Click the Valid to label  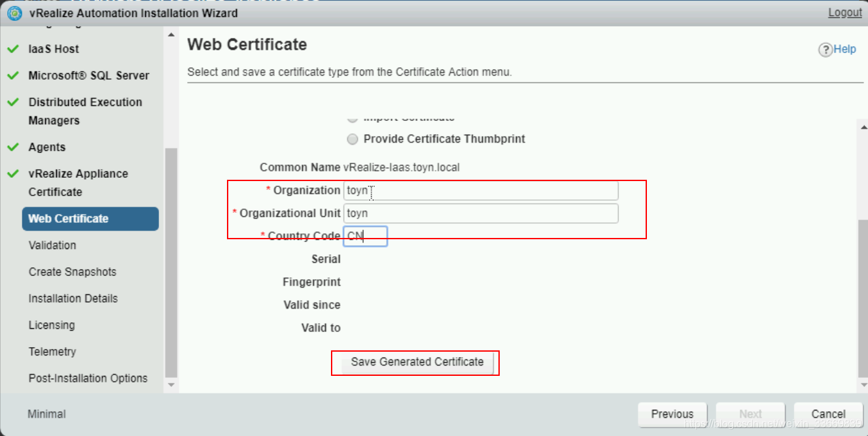tap(321, 328)
